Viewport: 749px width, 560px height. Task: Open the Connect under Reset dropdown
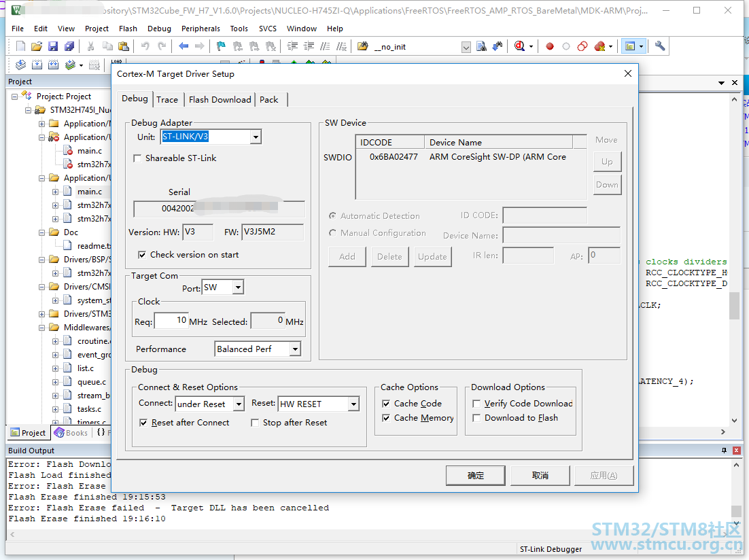(x=239, y=404)
